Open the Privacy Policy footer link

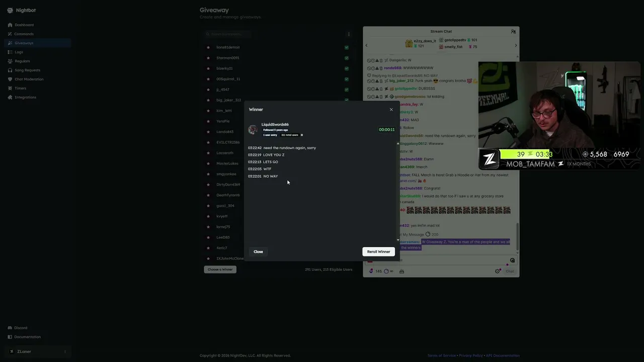click(x=470, y=355)
